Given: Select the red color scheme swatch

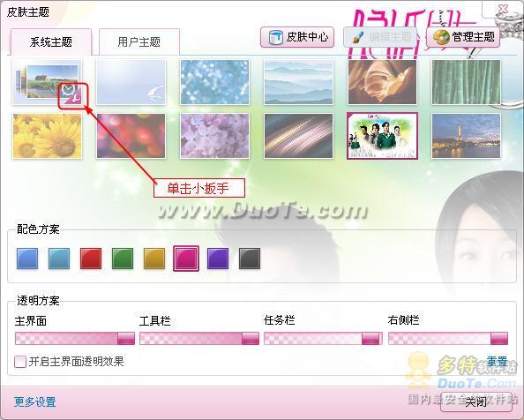Looking at the screenshot, I should pyautogui.click(x=91, y=259).
